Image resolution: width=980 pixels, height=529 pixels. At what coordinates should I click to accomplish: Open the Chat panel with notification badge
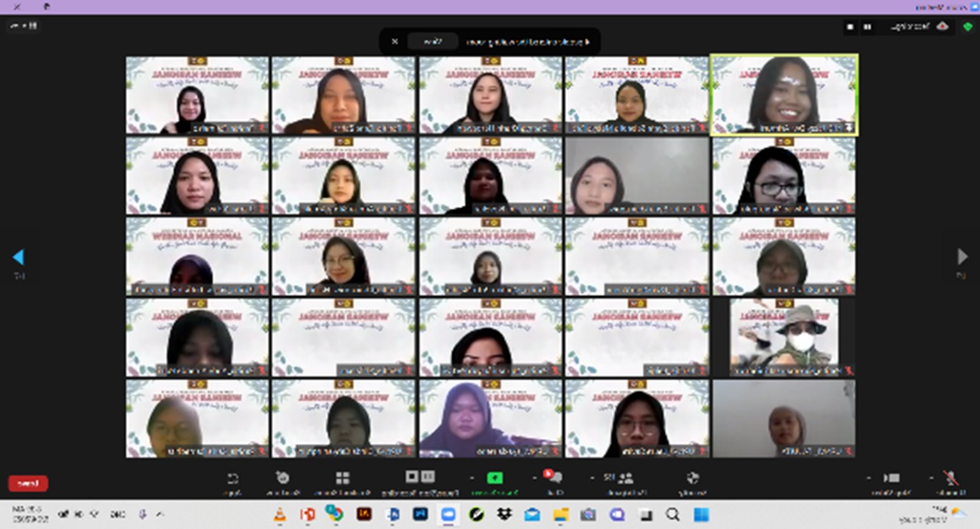pos(555,478)
